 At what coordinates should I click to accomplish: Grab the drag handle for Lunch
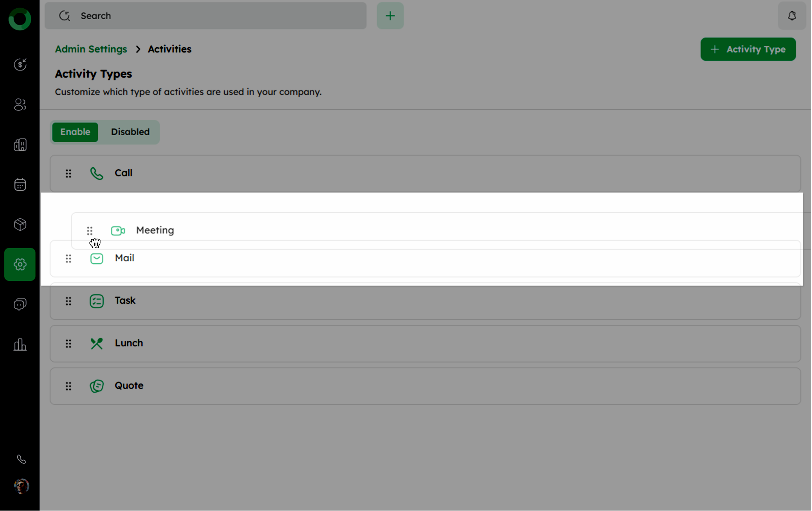point(68,344)
